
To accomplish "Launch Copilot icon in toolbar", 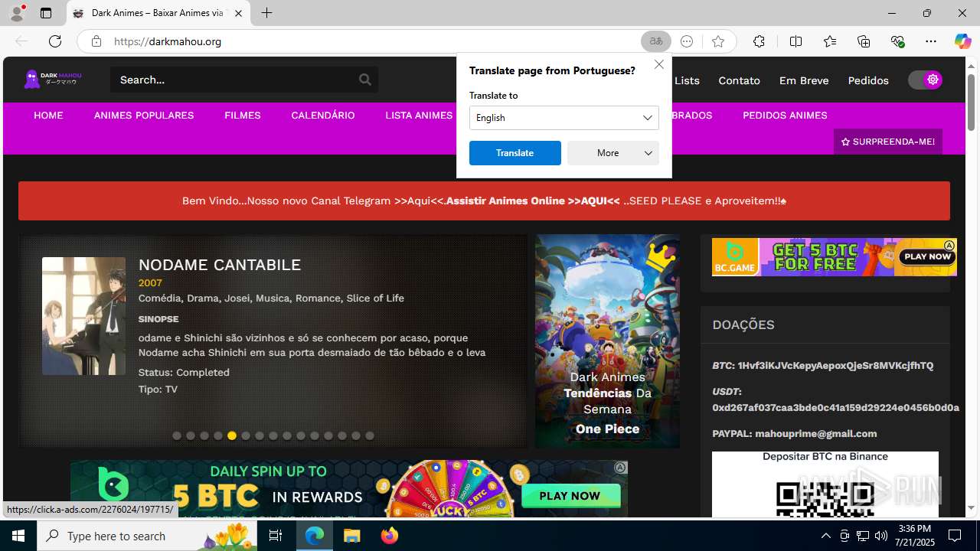I will pyautogui.click(x=962, y=41).
